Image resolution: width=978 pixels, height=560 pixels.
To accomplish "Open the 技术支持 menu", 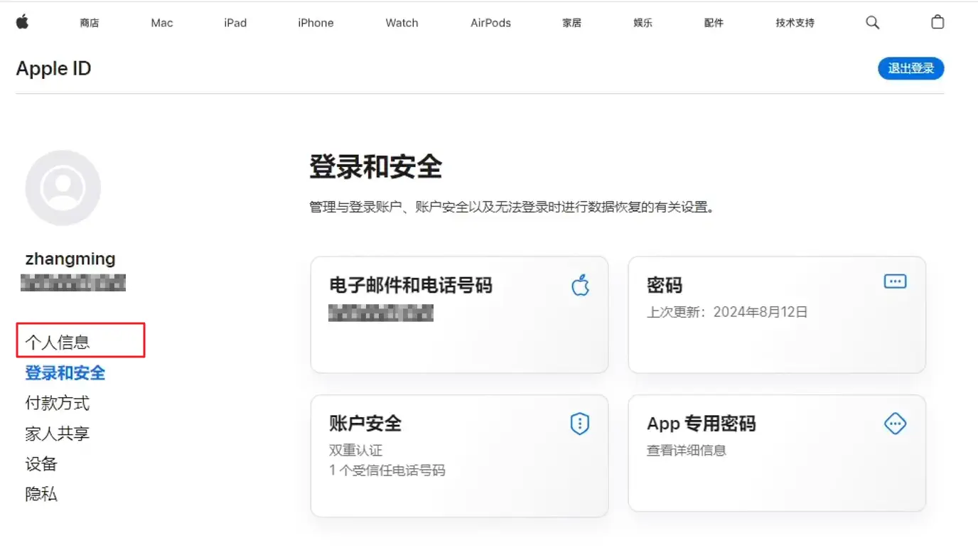I will (x=795, y=23).
